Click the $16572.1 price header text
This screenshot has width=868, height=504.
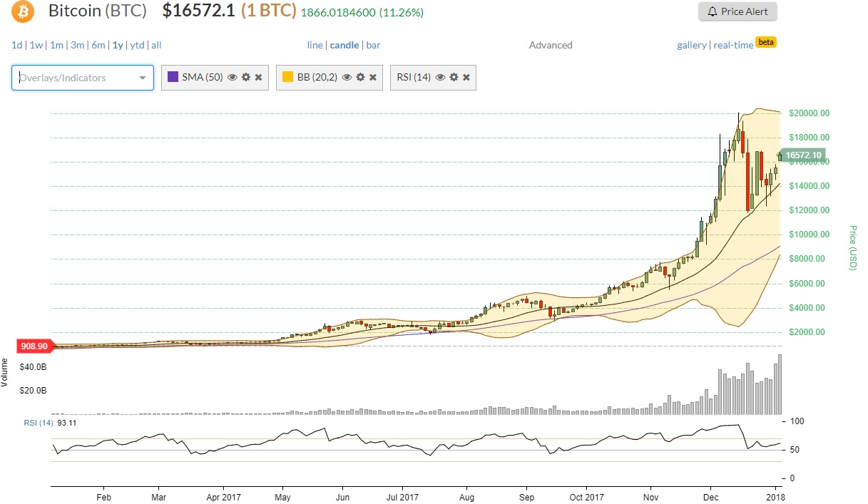pyautogui.click(x=199, y=11)
